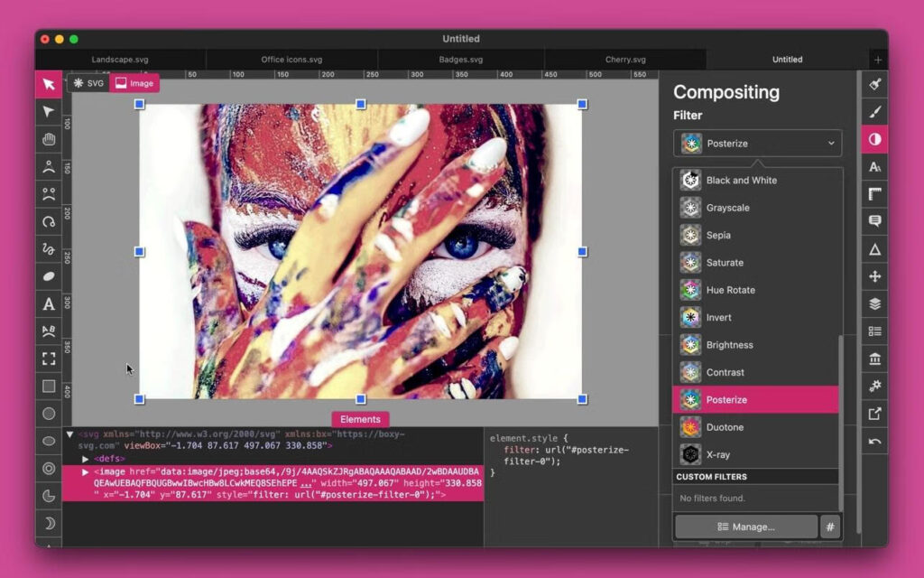
Task: Select the Text tool
Action: tap(48, 304)
